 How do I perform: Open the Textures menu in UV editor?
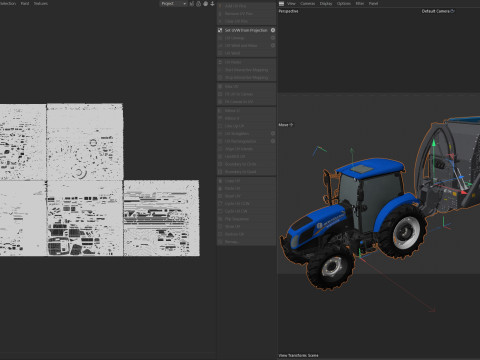click(x=41, y=3)
